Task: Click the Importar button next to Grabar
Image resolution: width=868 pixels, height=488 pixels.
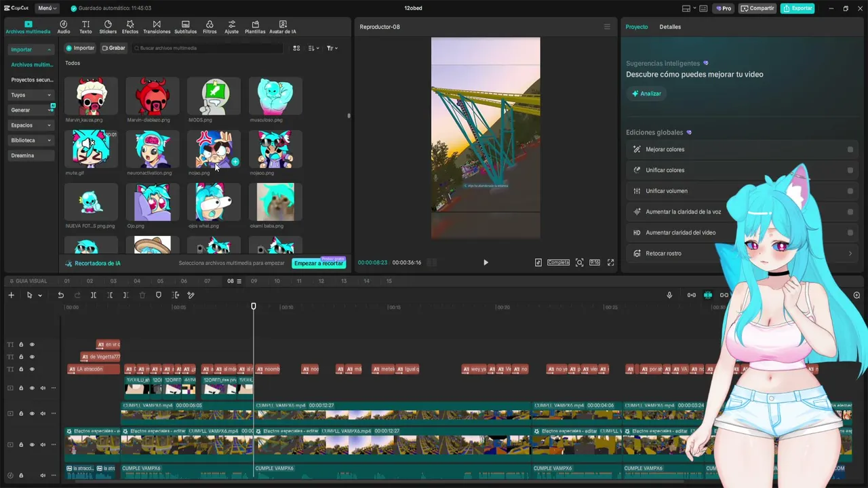Action: click(80, 48)
